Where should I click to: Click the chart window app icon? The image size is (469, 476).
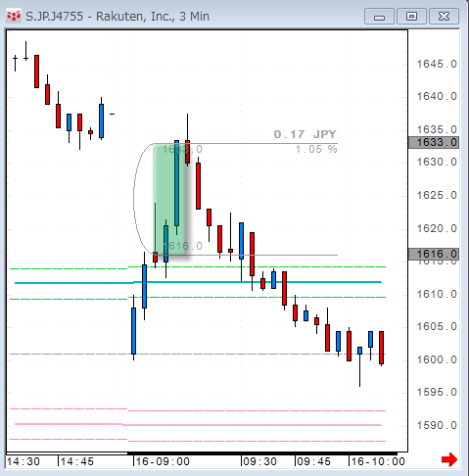click(14, 16)
